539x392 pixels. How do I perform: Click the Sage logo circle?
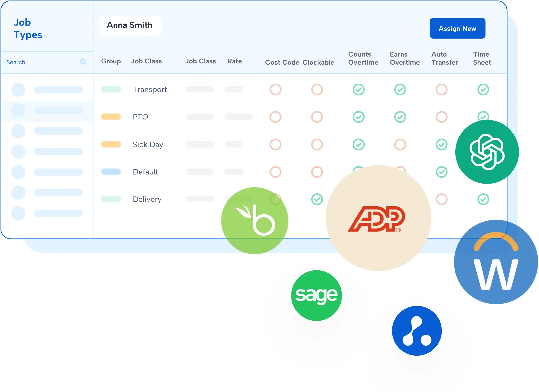coord(316,295)
